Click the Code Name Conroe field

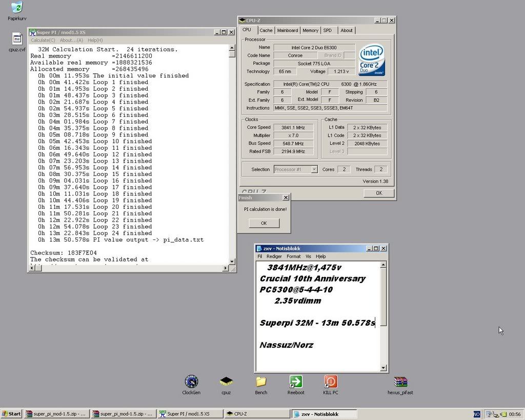(x=295, y=55)
